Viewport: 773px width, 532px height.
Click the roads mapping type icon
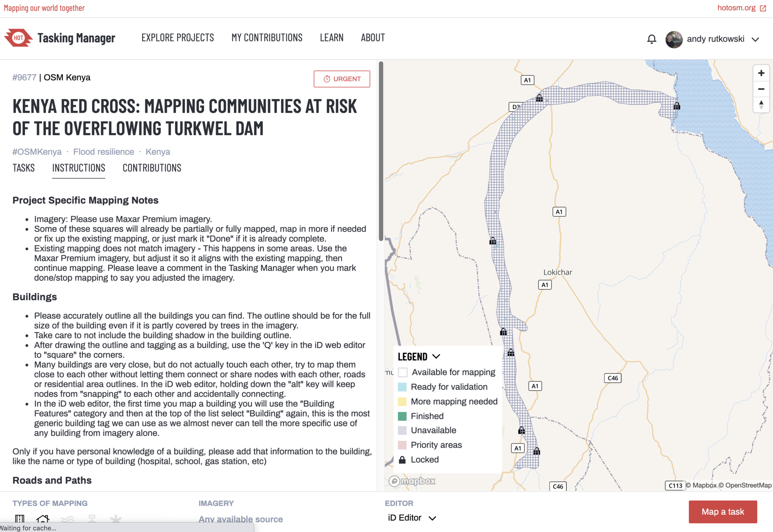coord(20,519)
